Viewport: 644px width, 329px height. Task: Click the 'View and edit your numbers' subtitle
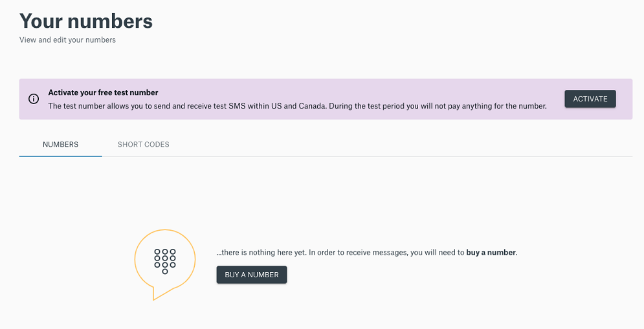(x=67, y=40)
